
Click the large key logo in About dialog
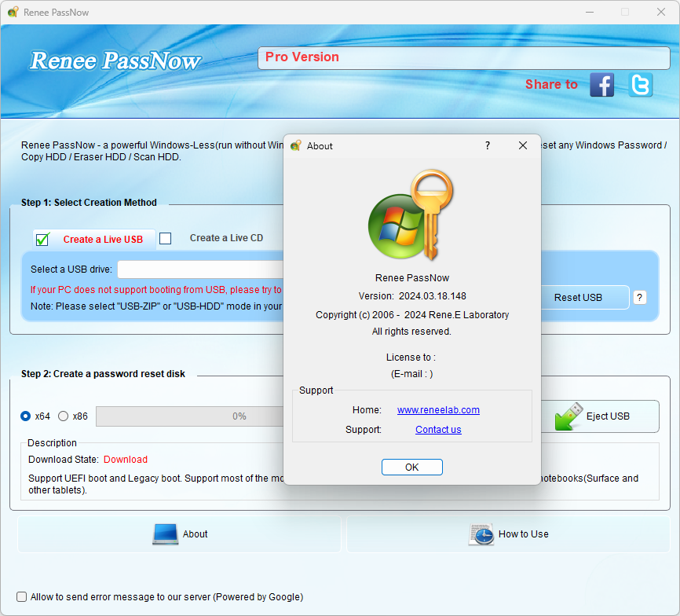(411, 214)
